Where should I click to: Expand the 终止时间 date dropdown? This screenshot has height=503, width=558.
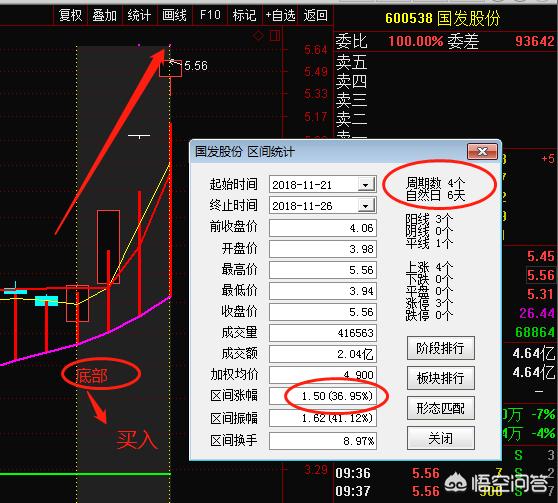[x=365, y=206]
